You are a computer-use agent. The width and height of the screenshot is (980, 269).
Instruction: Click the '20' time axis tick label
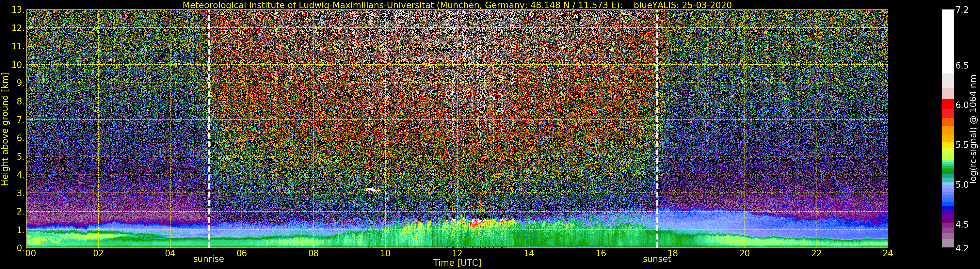(745, 253)
